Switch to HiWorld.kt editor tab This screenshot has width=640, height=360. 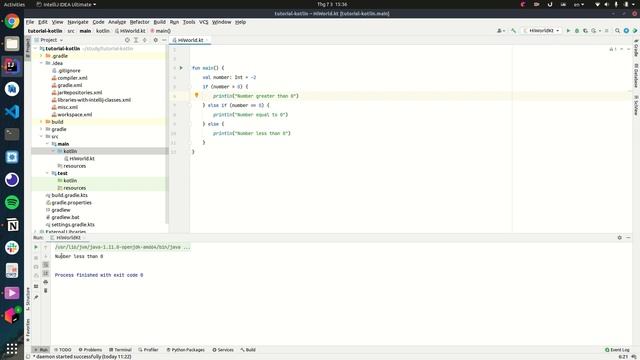(x=190, y=40)
